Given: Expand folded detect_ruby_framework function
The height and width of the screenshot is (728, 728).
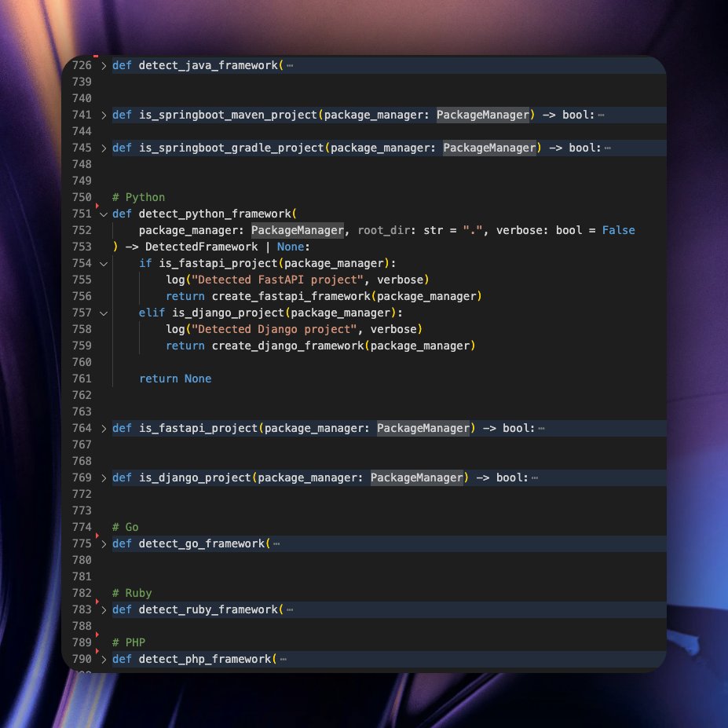Looking at the screenshot, I should (104, 609).
